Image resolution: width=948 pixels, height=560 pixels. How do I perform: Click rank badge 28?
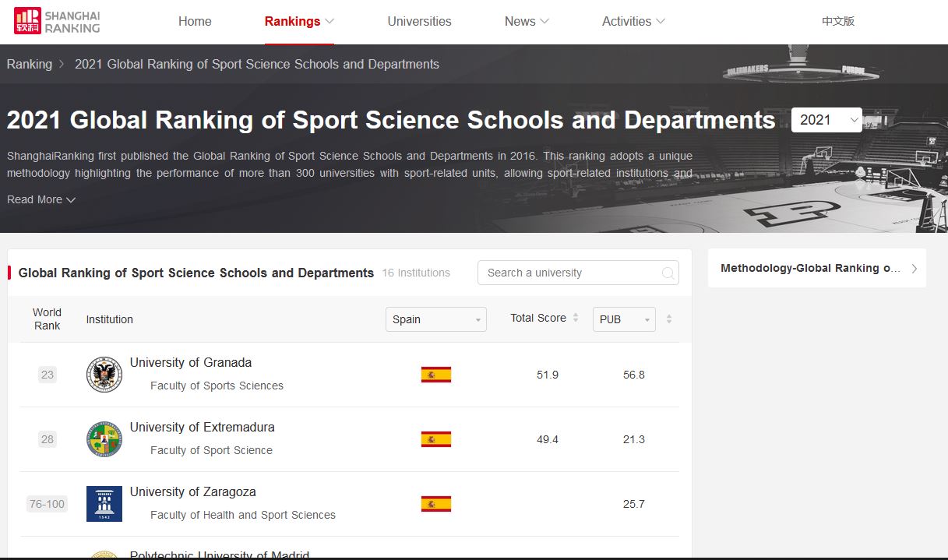coord(48,439)
